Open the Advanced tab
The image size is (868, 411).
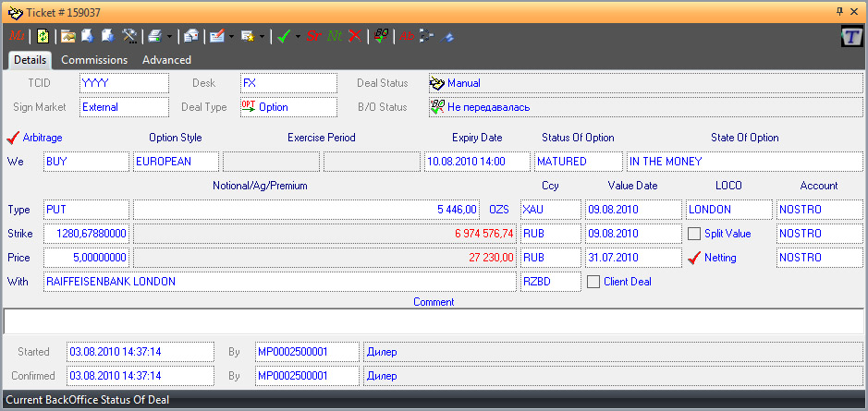pyautogui.click(x=166, y=60)
